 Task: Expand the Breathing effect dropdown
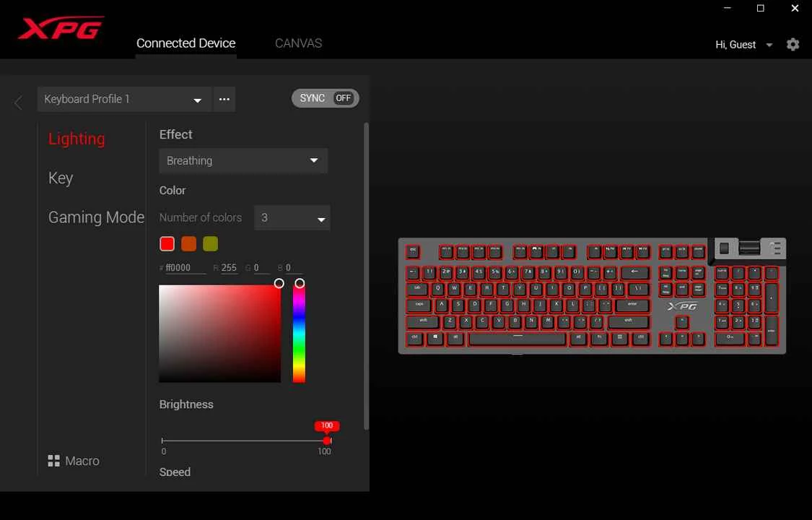(x=243, y=160)
